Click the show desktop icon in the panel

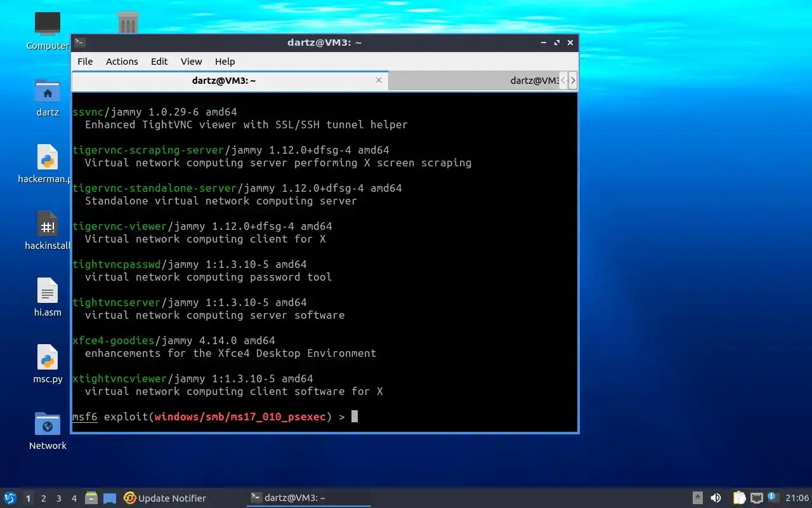pyautogui.click(x=110, y=498)
